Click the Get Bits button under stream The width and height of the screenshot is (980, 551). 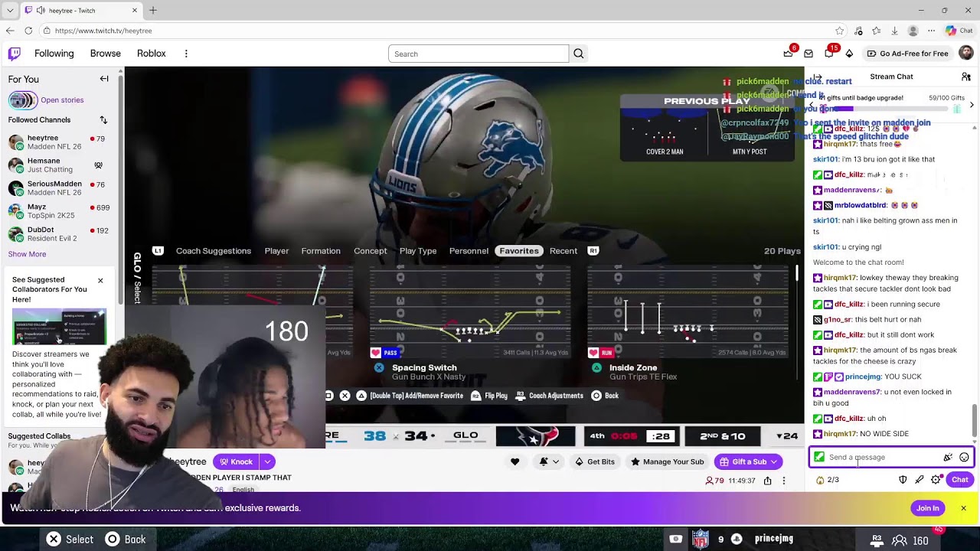click(x=595, y=461)
